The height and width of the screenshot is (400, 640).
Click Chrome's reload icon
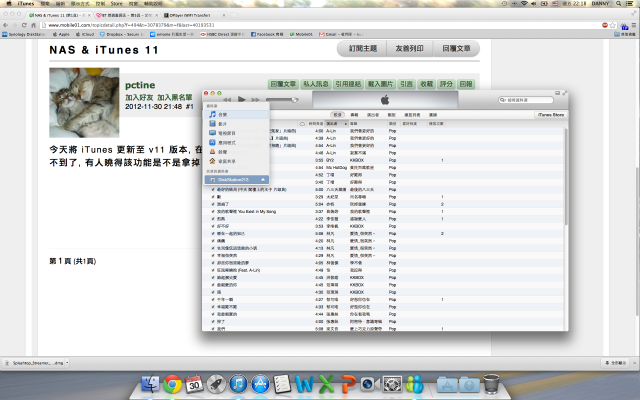(x=24, y=25)
